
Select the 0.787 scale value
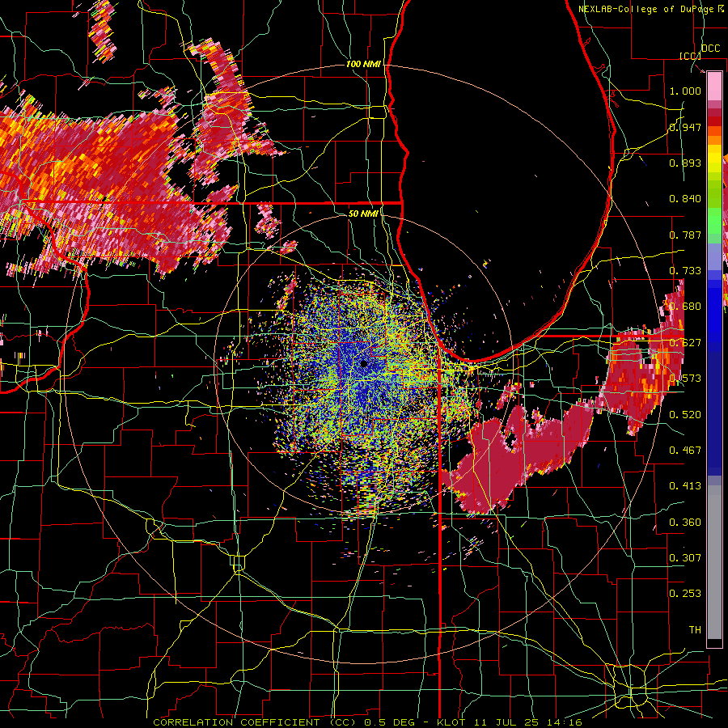point(685,235)
